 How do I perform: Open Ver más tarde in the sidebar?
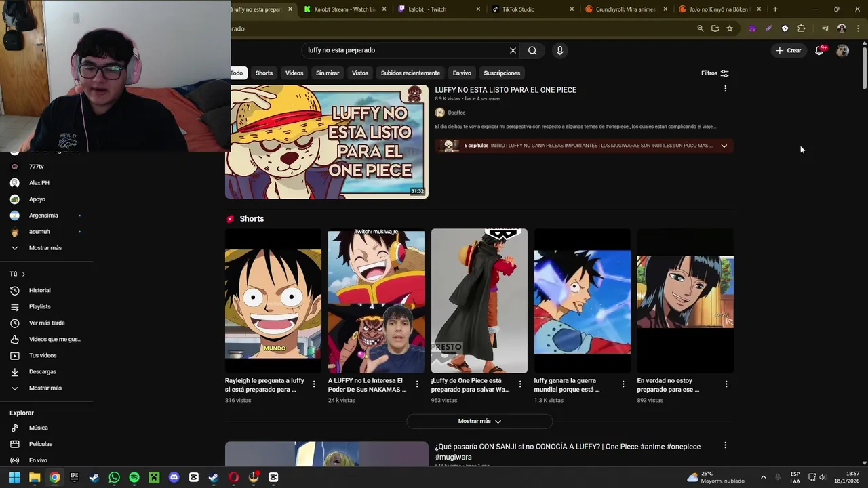pyautogui.click(x=46, y=323)
